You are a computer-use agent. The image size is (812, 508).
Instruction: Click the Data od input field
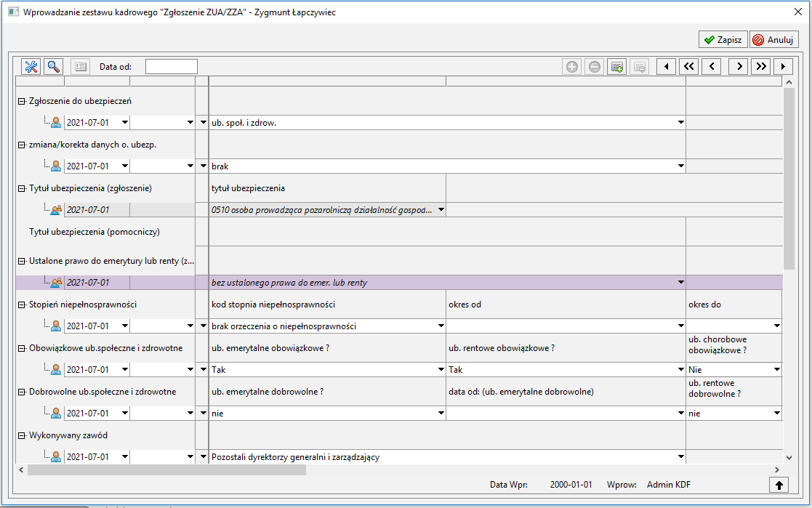pyautogui.click(x=172, y=67)
